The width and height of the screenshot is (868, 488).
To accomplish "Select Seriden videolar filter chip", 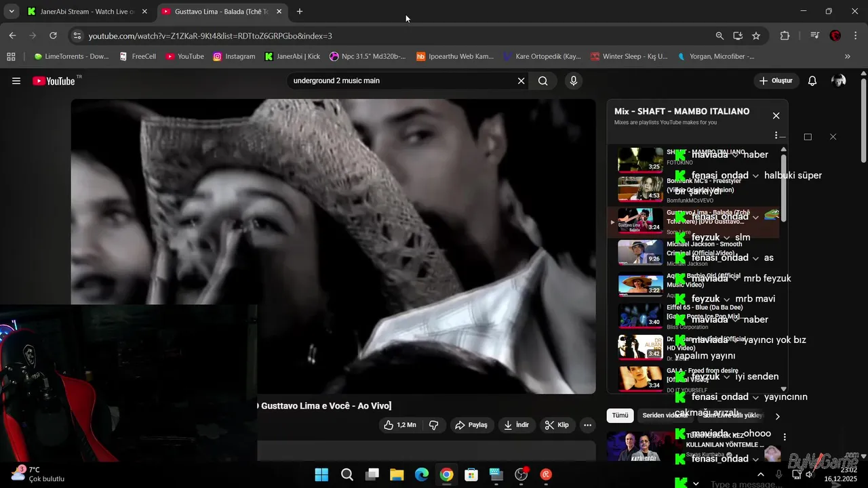I will [x=665, y=415].
